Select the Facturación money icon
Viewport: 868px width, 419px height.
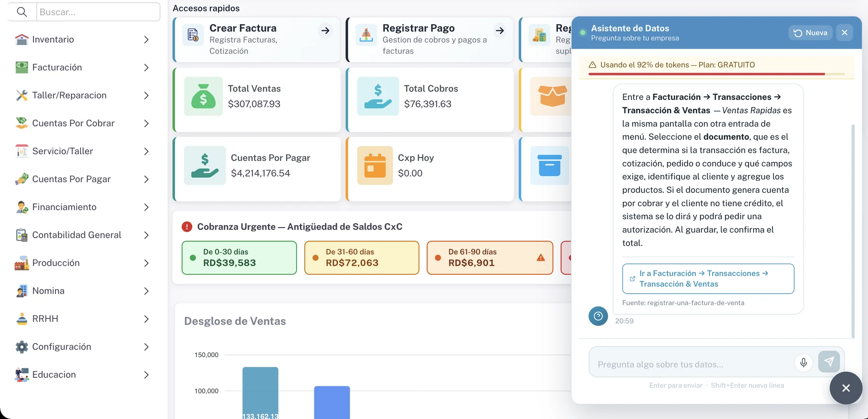pos(22,68)
